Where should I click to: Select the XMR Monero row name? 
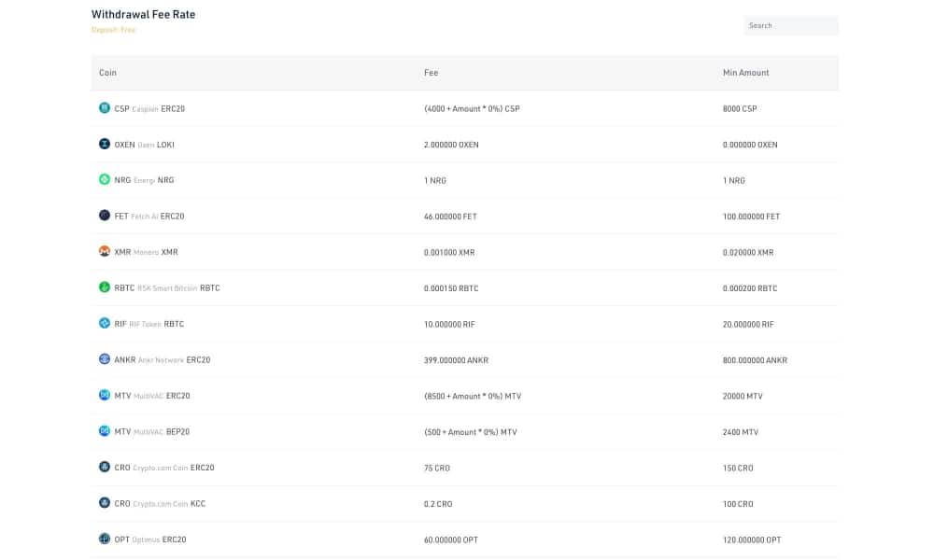(x=146, y=252)
